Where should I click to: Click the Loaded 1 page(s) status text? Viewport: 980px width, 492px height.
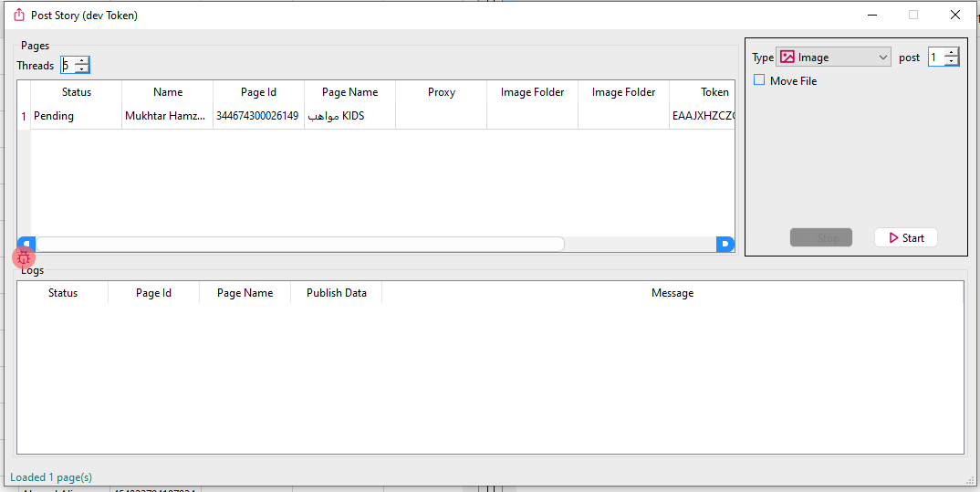point(51,477)
